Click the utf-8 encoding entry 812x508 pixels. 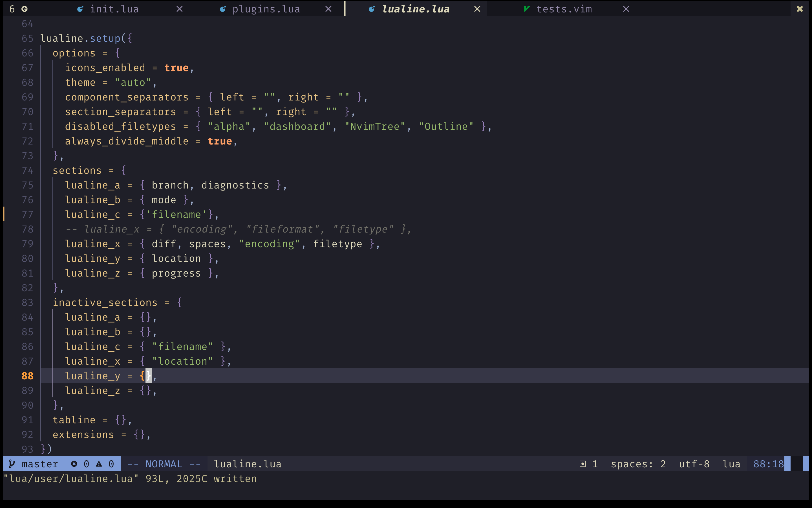point(694,464)
